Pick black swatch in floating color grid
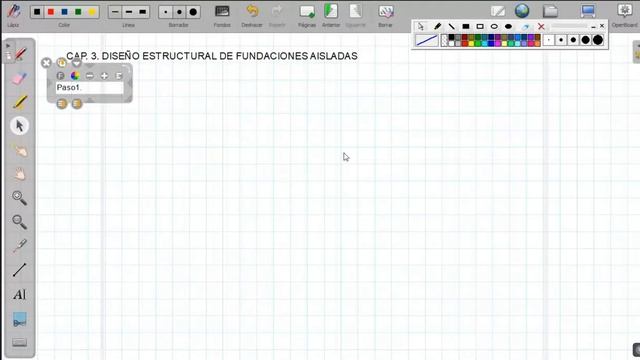Screen dimensions: 640x360 (x=451, y=37)
